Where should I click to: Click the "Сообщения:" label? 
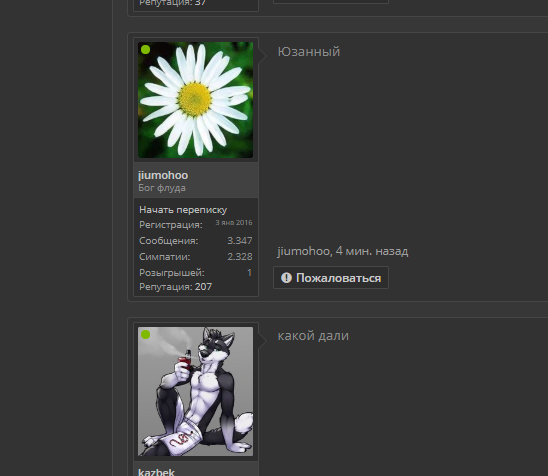click(x=169, y=241)
